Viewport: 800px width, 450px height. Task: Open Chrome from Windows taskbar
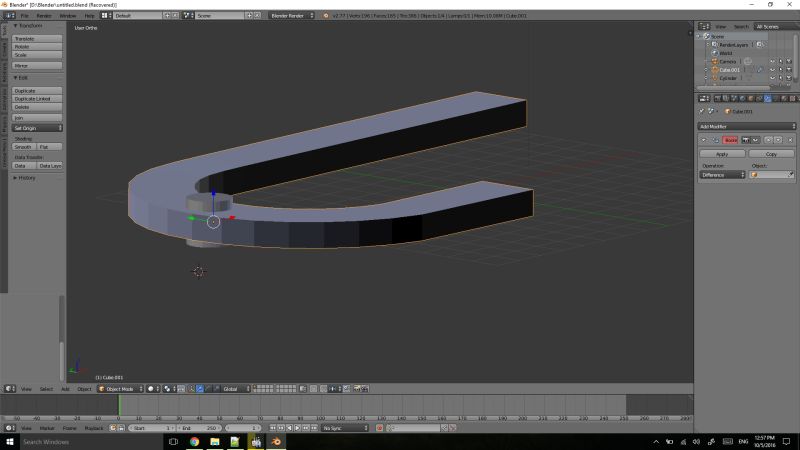pyautogui.click(x=194, y=442)
